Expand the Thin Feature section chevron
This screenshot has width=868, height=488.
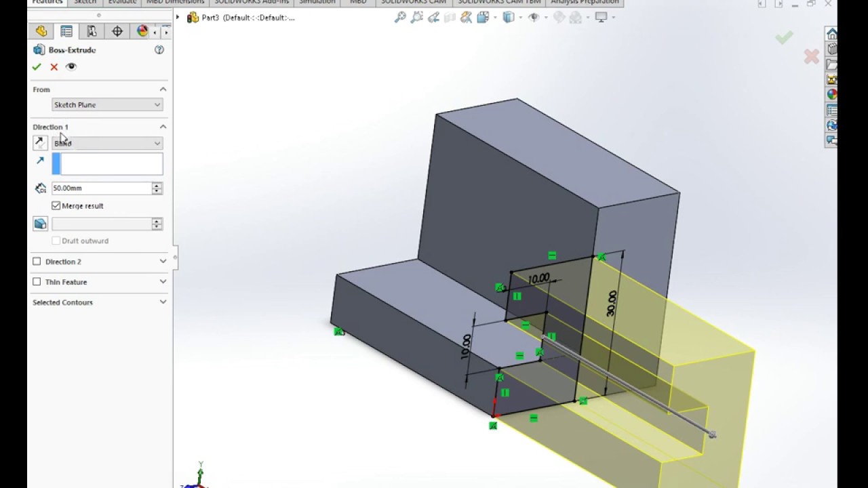tap(163, 282)
